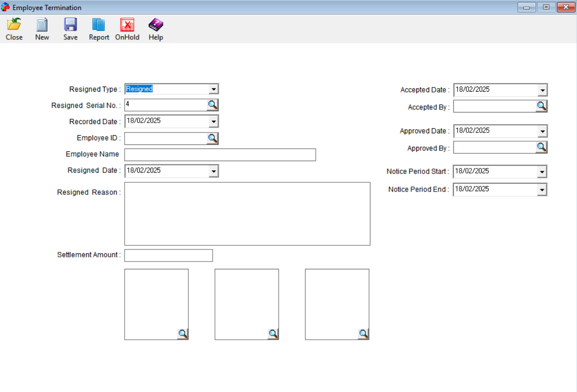
Task: Open Employee ID lookup magnifier
Action: tap(213, 137)
